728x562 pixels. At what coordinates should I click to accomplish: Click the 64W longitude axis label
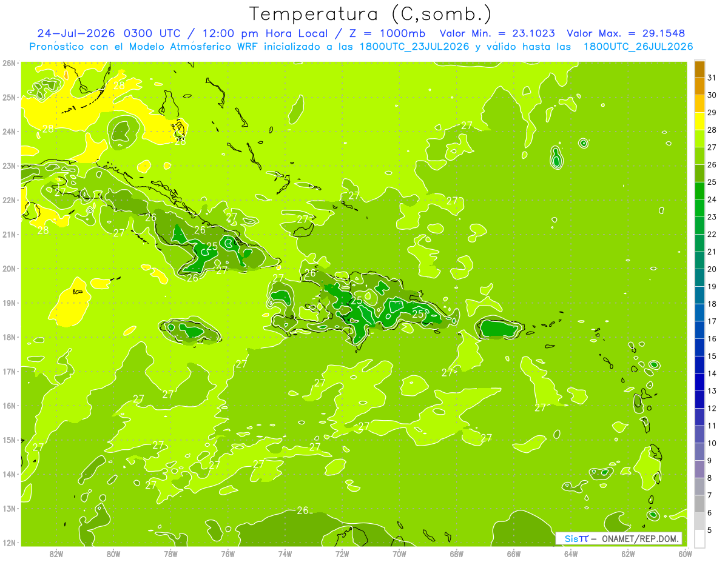point(570,553)
